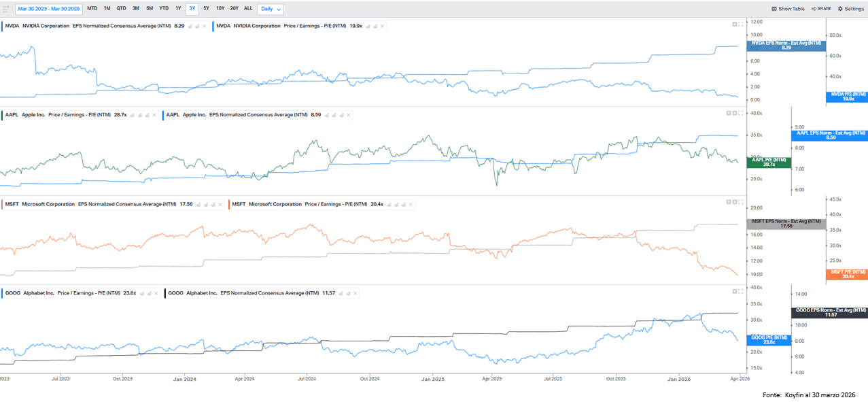Remove the AAPL EPS Normalized series
Viewport: 868px width, 402px height.
349,115
